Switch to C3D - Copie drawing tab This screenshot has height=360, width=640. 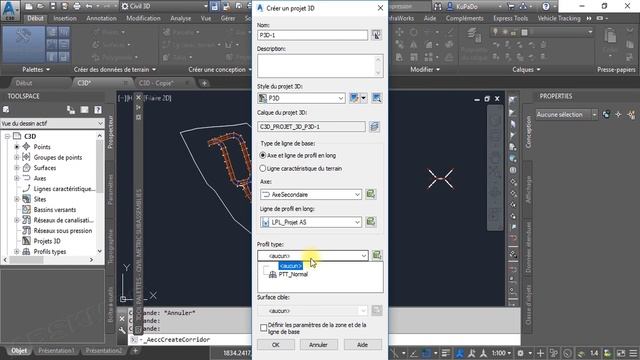(x=156, y=83)
